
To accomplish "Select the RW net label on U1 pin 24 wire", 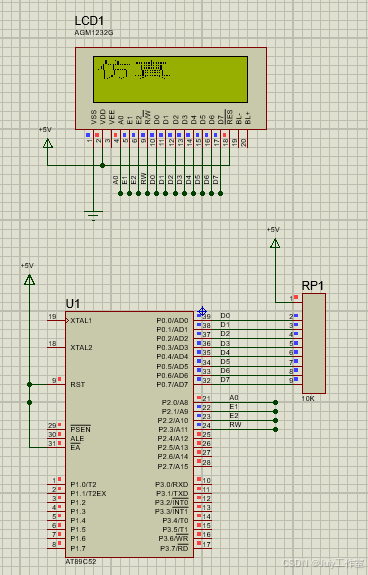I will pyautogui.click(x=235, y=425).
